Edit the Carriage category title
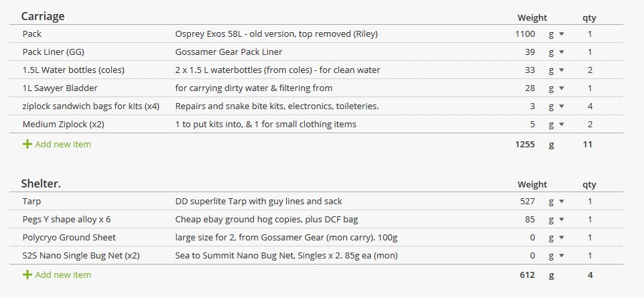The image size is (644, 298). pos(43,16)
